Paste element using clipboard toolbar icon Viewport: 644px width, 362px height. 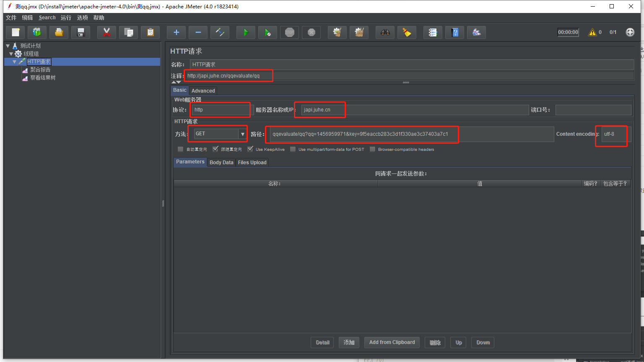click(x=151, y=32)
